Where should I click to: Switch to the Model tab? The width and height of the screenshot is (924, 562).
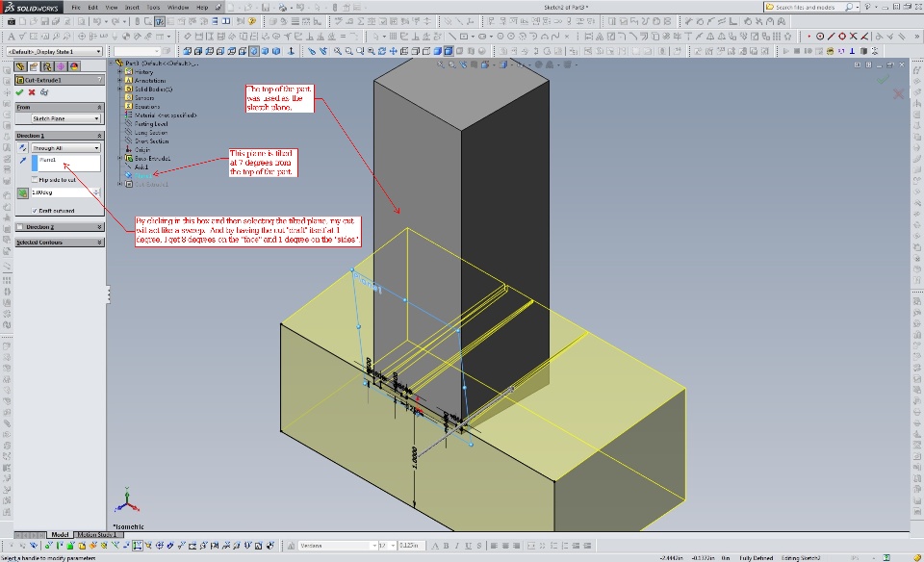[60, 535]
